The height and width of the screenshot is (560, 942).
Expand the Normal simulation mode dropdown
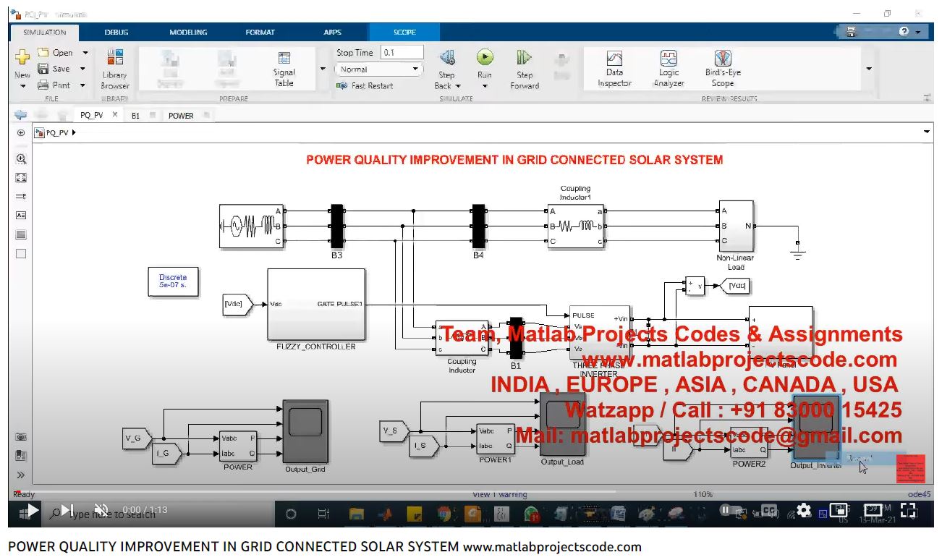[378, 69]
